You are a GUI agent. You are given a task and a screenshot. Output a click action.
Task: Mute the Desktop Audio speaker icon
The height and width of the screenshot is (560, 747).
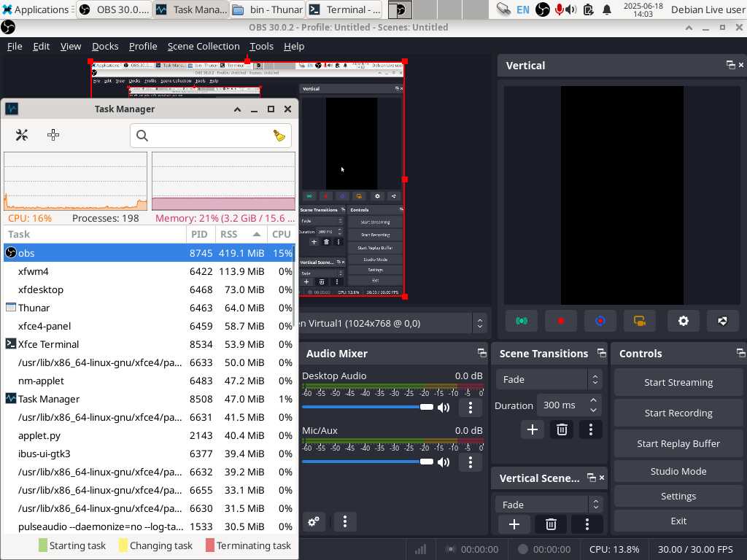coord(444,407)
